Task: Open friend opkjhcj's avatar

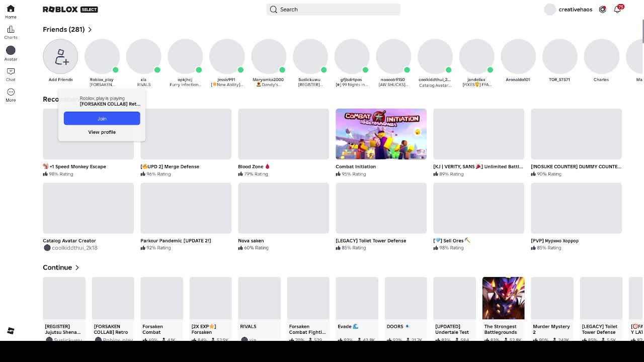Action: coord(185,56)
